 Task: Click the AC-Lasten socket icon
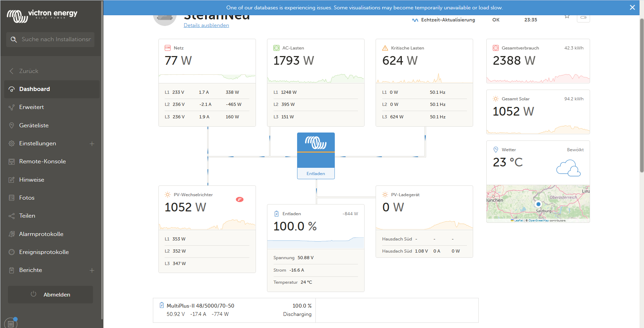276,48
